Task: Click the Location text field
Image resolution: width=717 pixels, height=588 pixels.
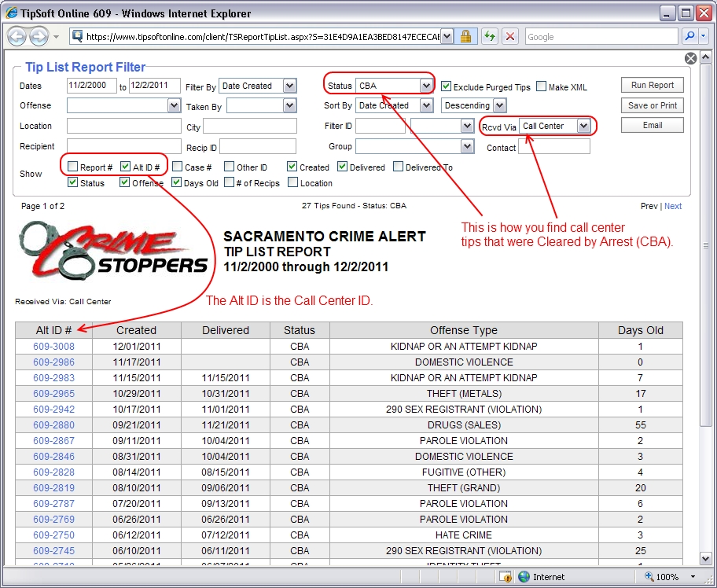Action: (x=124, y=126)
